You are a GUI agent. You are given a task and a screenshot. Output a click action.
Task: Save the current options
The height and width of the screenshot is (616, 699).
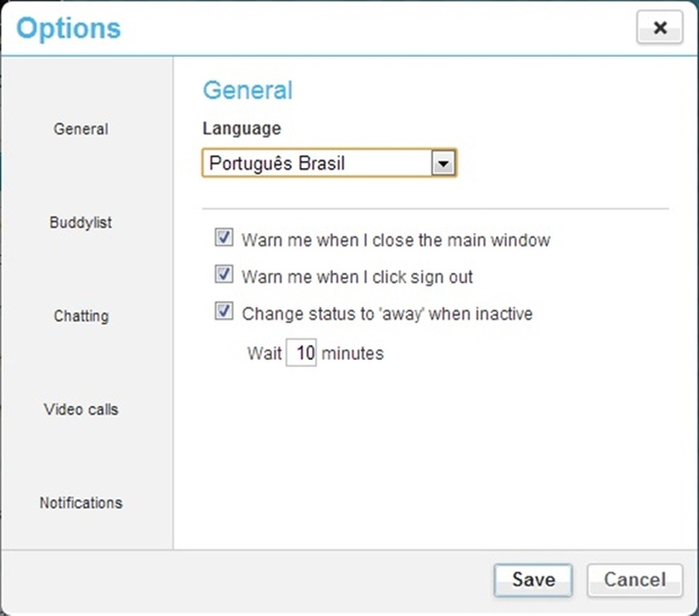coord(533,580)
